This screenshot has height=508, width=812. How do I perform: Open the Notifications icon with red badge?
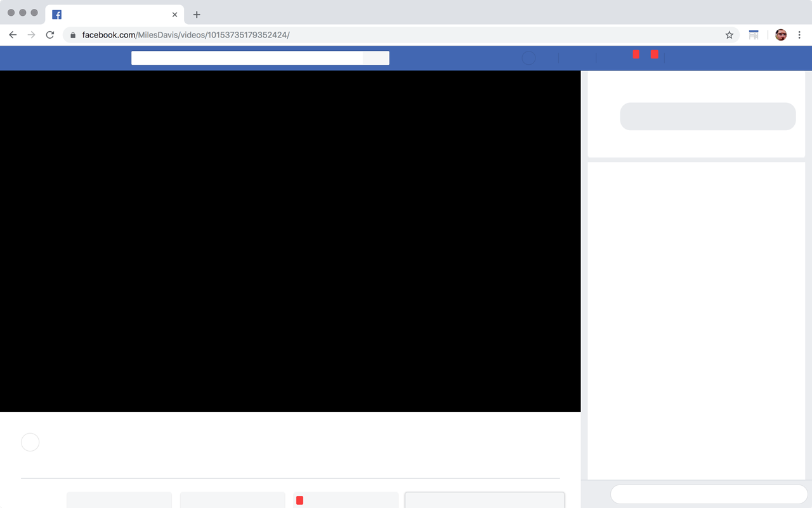(x=654, y=57)
